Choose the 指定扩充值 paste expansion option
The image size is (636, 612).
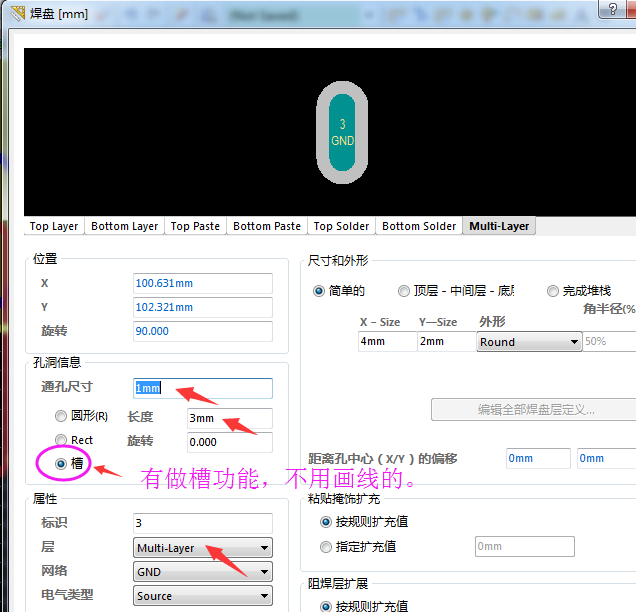(x=326, y=546)
